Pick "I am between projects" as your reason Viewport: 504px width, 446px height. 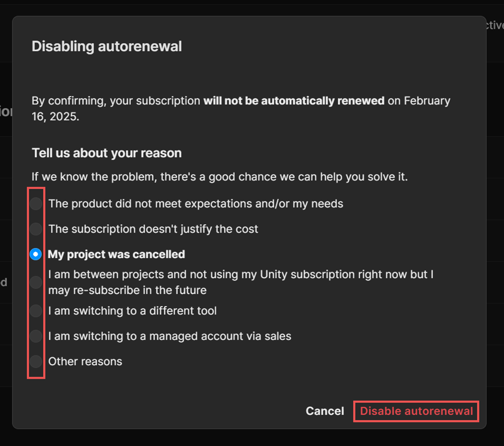(x=36, y=282)
